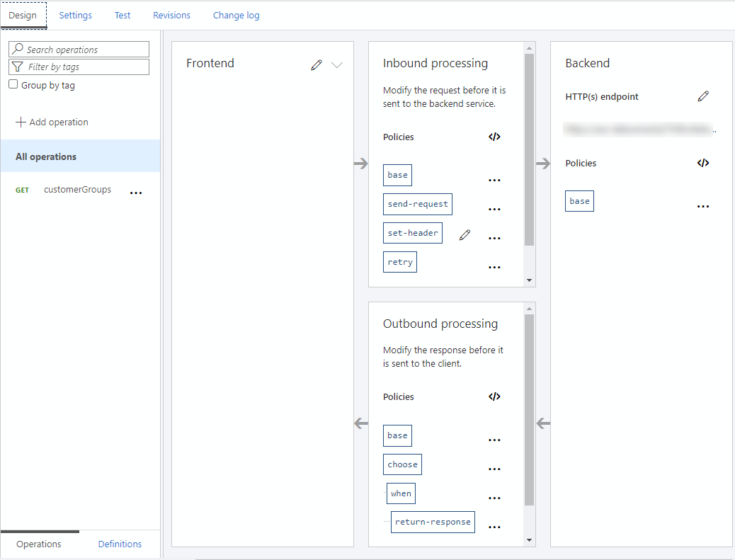
Task: Click the Inbound processing scrollbar thumb
Action: 529,149
